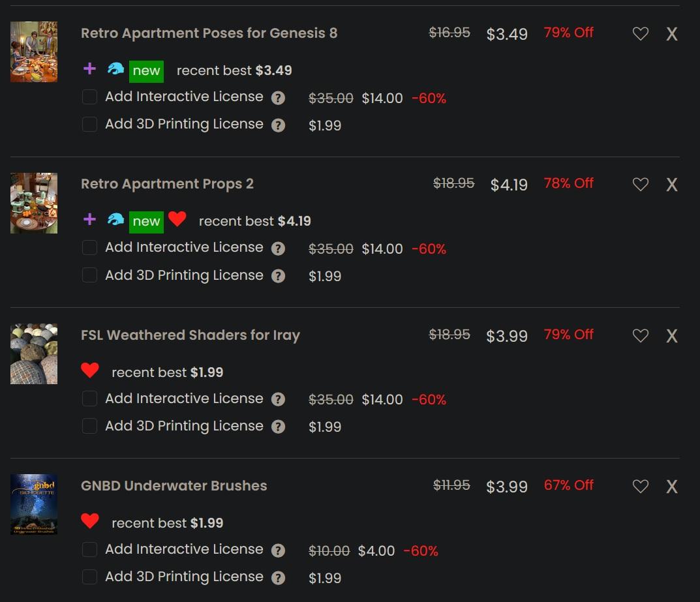Screen dimensions: 700x602
Task: Click red heart beside new badge on Props 2
Action: pos(177,219)
